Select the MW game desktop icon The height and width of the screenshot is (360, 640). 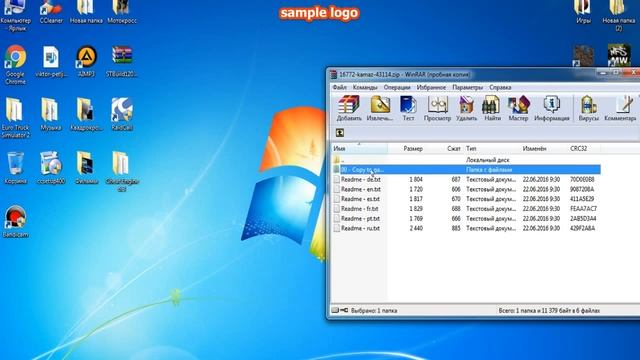click(x=619, y=55)
